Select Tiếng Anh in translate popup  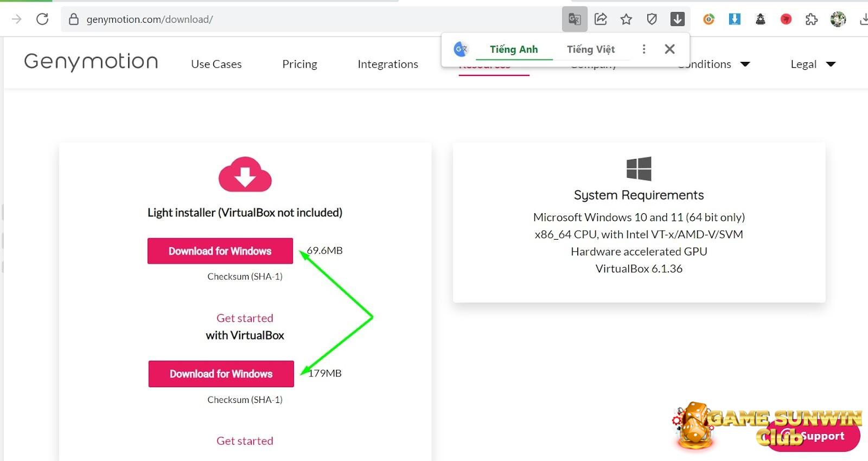[514, 49]
